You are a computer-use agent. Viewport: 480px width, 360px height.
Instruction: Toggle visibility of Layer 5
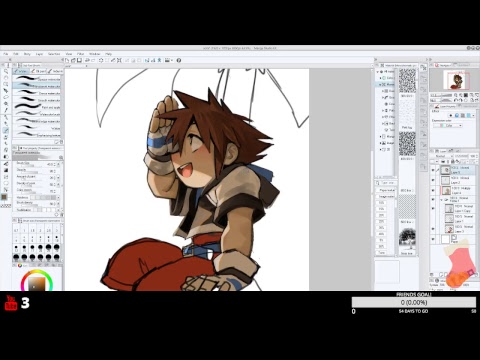pyautogui.click(x=433, y=170)
